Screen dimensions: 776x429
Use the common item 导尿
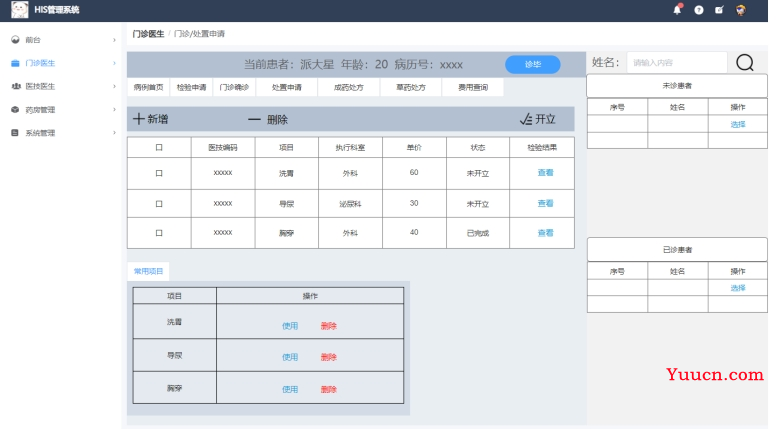point(290,357)
